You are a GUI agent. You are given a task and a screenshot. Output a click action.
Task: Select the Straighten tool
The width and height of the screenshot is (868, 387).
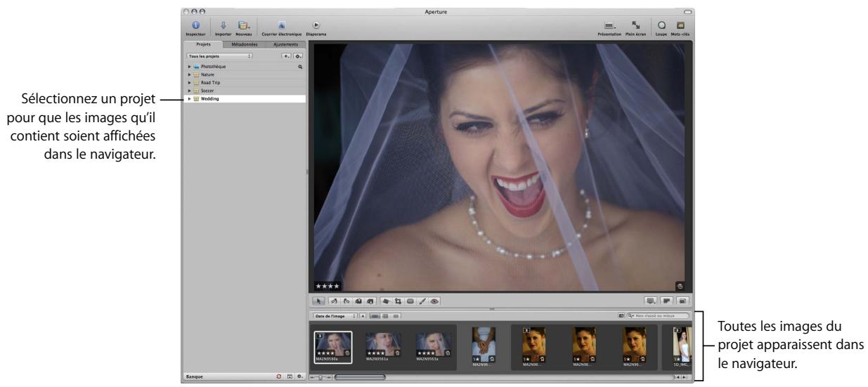(385, 301)
